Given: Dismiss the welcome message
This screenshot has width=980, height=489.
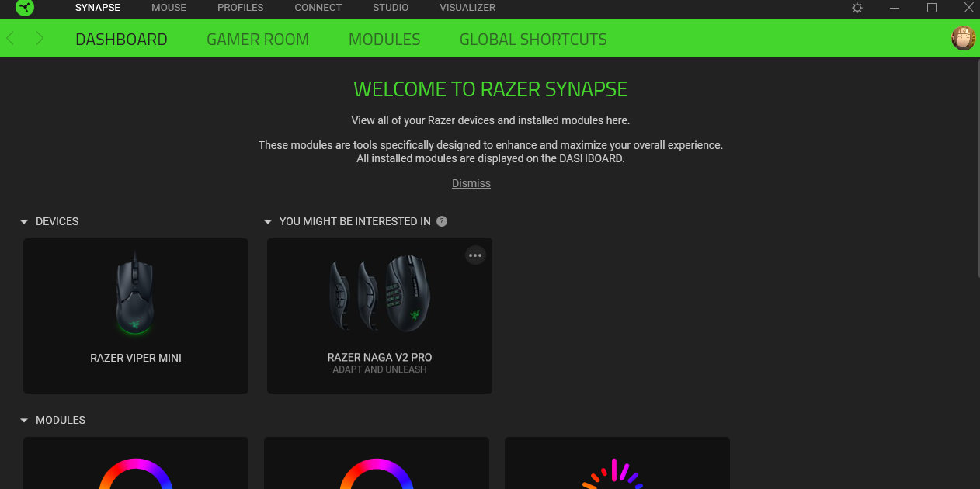Looking at the screenshot, I should (471, 183).
